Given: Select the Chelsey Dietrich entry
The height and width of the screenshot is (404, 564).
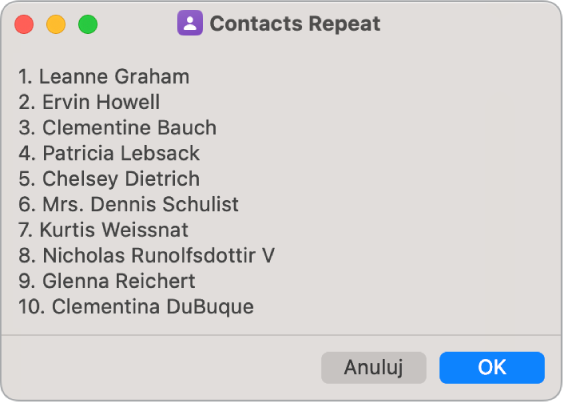Looking at the screenshot, I should point(109,179).
